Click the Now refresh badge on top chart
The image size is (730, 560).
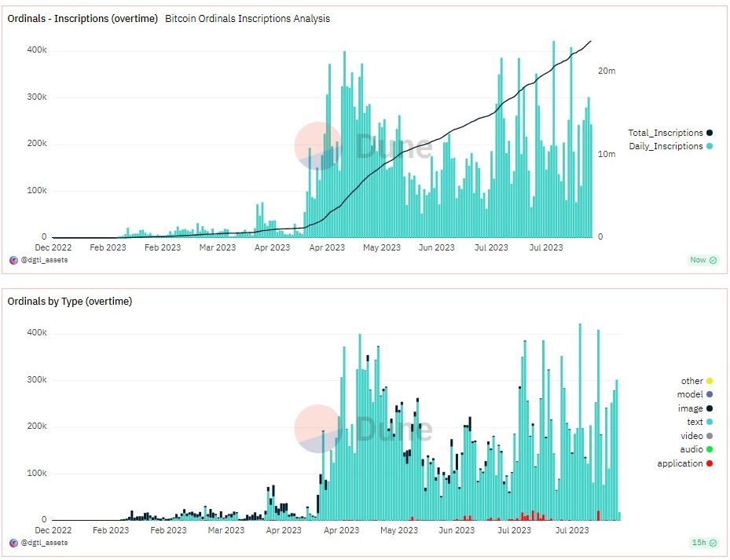(704, 260)
